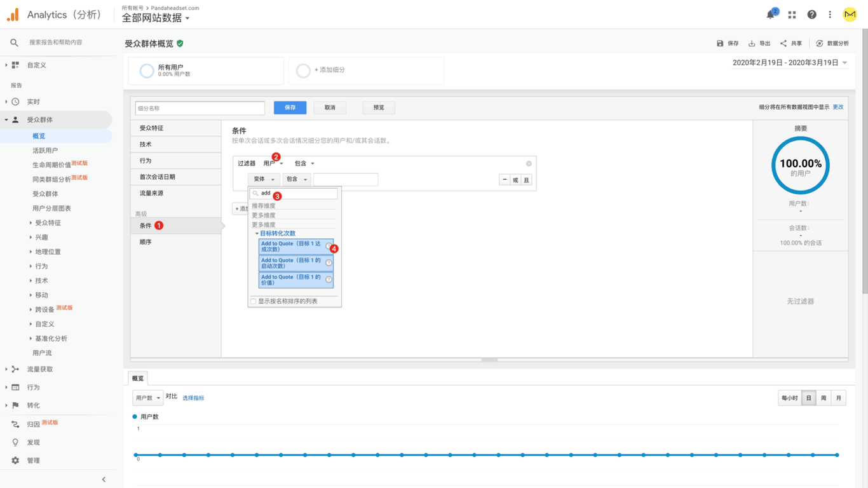Open 数据分析 insights icon
Screen dimensions: 868x488
820,43
